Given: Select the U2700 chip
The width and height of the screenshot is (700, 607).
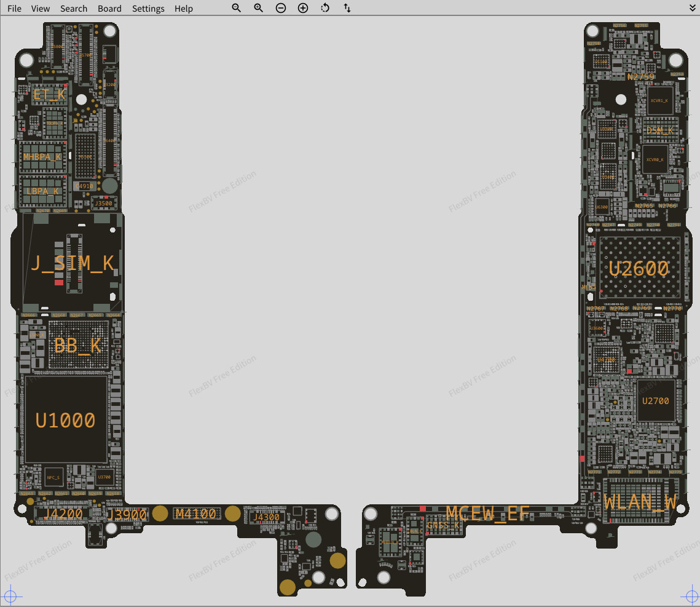Looking at the screenshot, I should pos(655,401).
